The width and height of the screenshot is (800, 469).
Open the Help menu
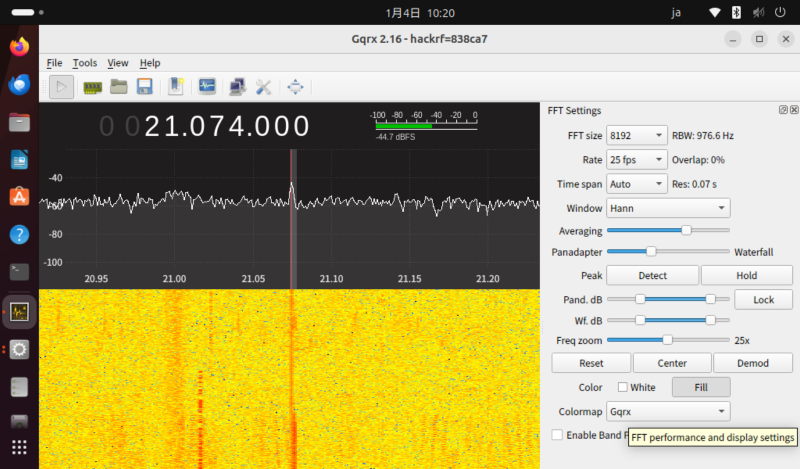coord(150,63)
